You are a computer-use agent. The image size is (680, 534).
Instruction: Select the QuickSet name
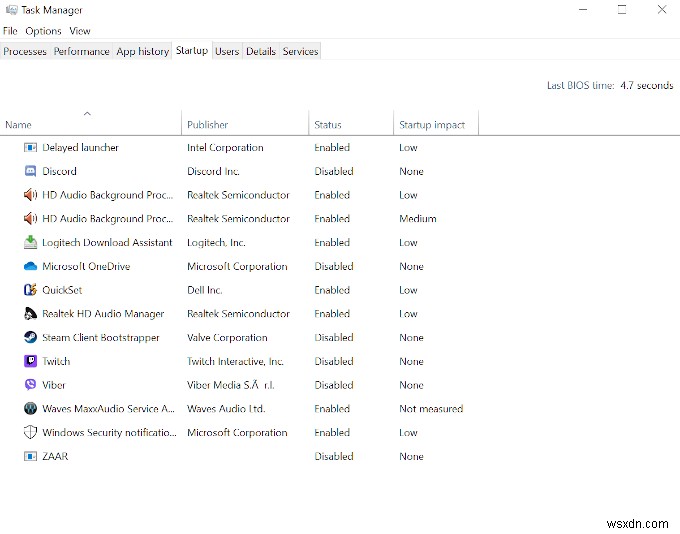[62, 290]
